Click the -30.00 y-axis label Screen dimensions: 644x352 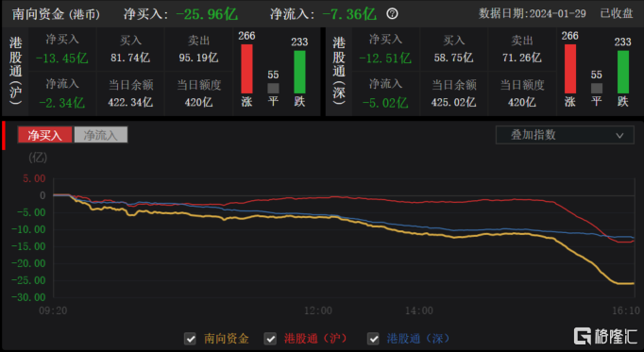[28, 297]
